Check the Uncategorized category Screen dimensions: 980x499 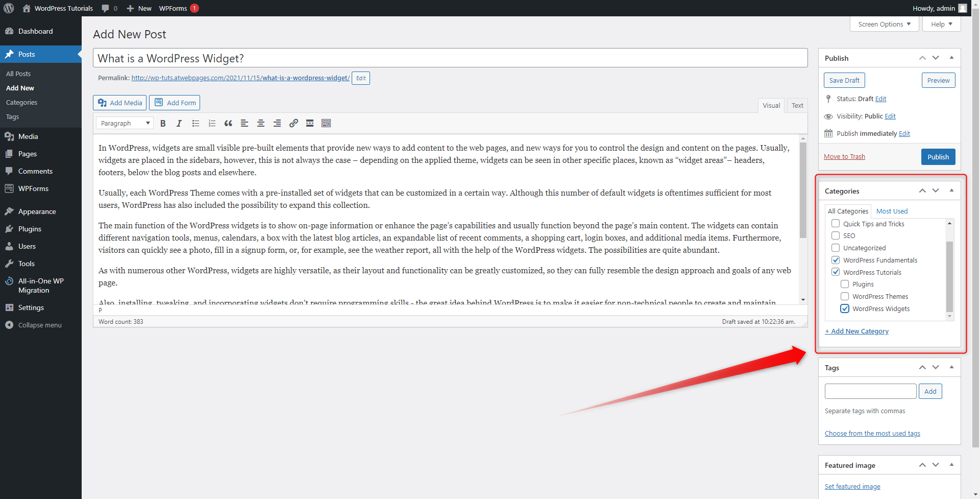[x=836, y=248]
